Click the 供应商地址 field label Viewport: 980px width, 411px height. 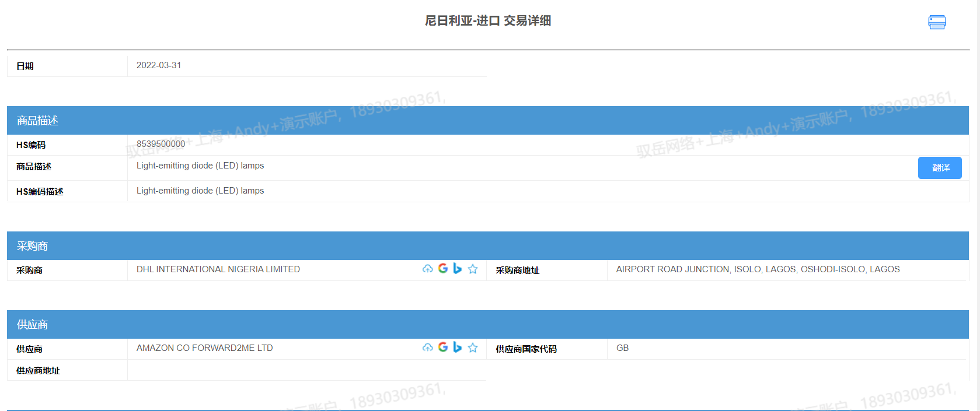(38, 371)
